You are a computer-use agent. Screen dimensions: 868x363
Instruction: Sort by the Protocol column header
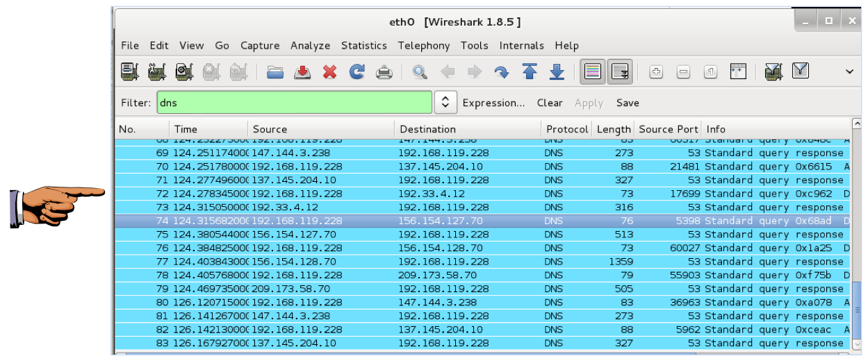(567, 129)
